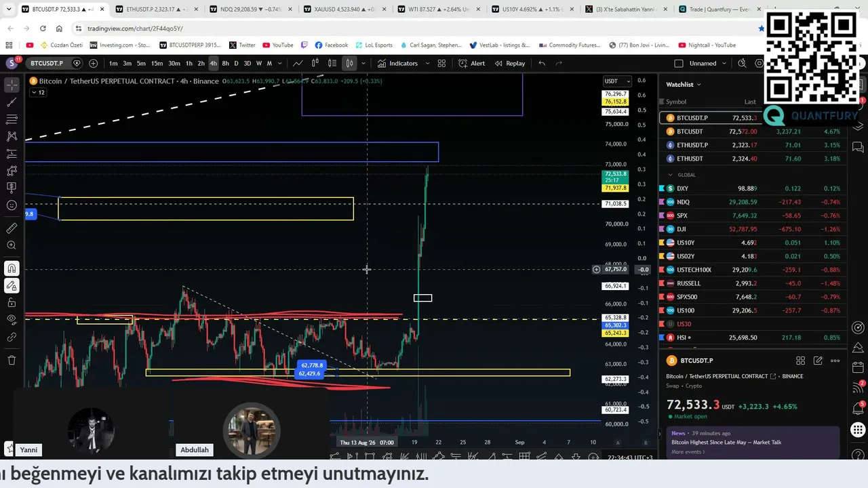Toggle the layout save checkbox next to Unnamed

(679, 63)
